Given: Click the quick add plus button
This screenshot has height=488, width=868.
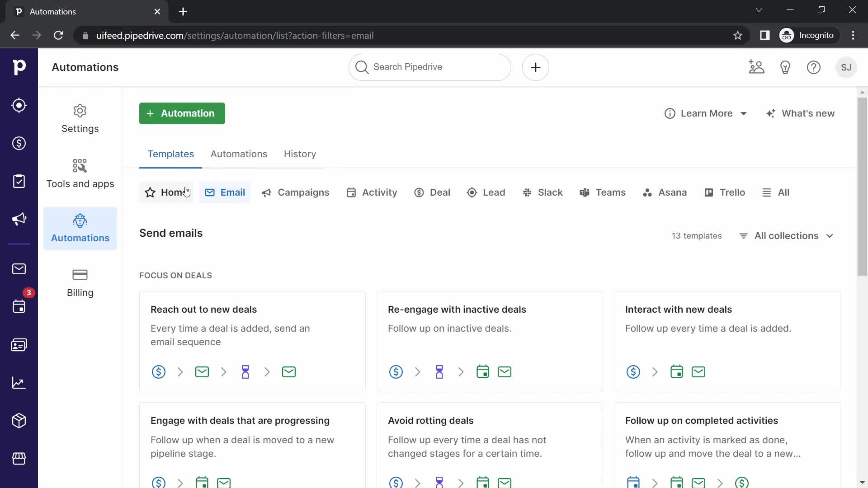Looking at the screenshot, I should click(x=536, y=67).
